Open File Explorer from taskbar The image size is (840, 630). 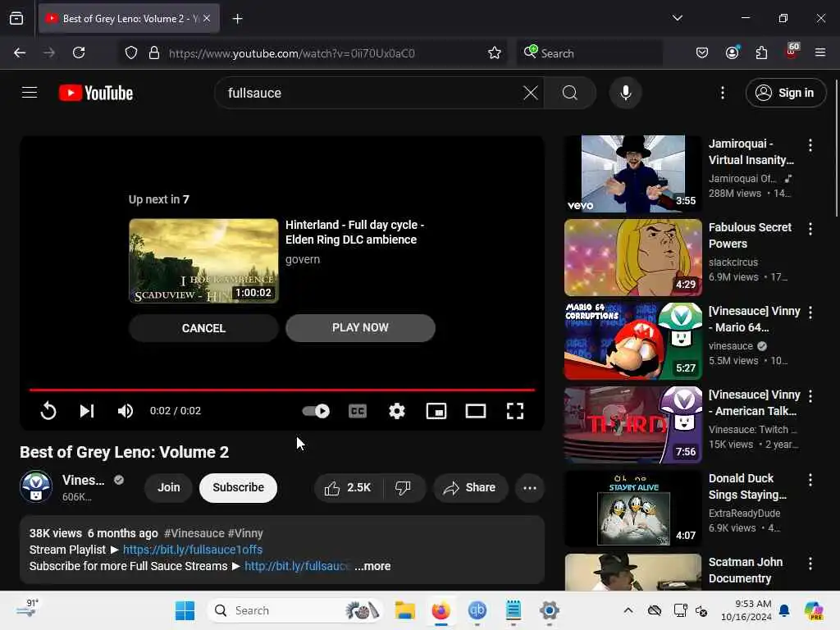point(405,610)
